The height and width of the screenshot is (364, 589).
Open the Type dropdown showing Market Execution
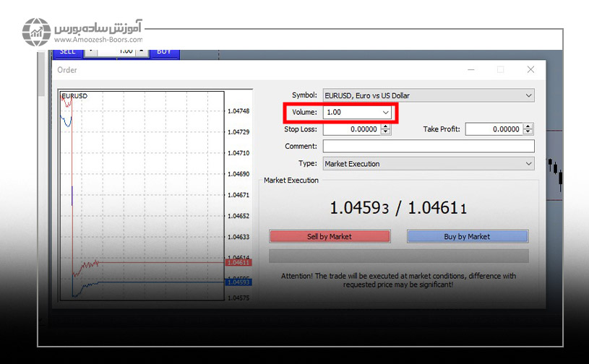click(529, 164)
